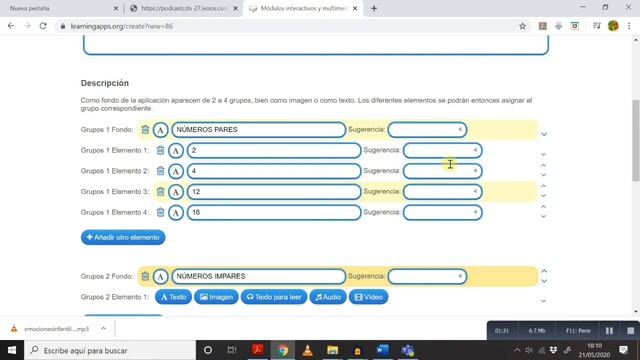The height and width of the screenshot is (360, 640).
Task: Move Grupos 1 Elemento 2 up with arrow
Action: point(543,166)
